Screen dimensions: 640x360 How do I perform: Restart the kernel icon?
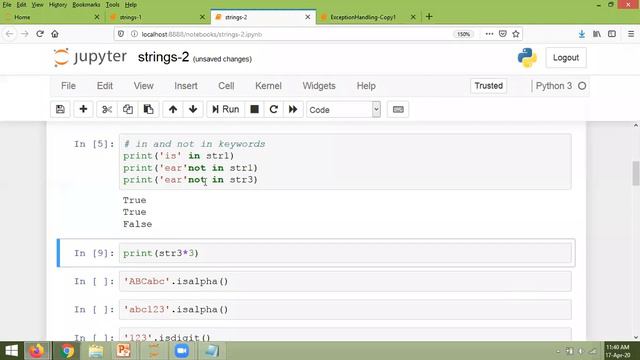[273, 109]
